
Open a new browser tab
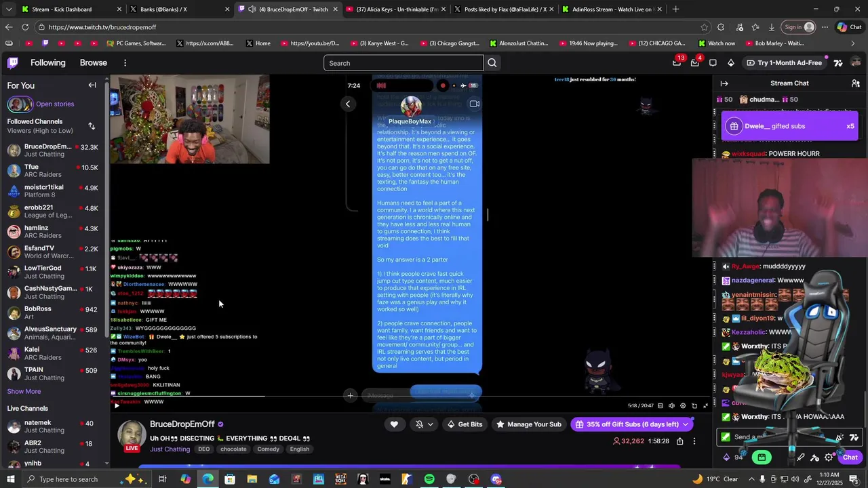675,9
